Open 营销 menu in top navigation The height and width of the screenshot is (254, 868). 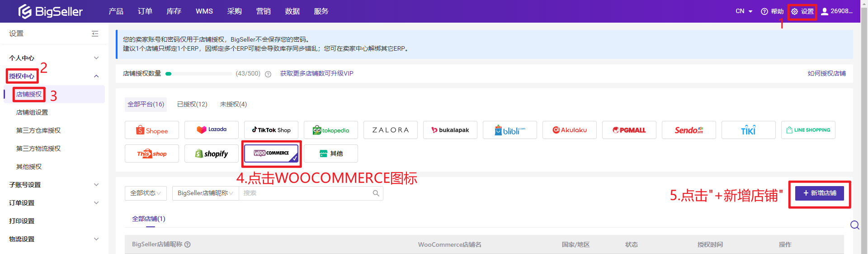[x=264, y=11]
